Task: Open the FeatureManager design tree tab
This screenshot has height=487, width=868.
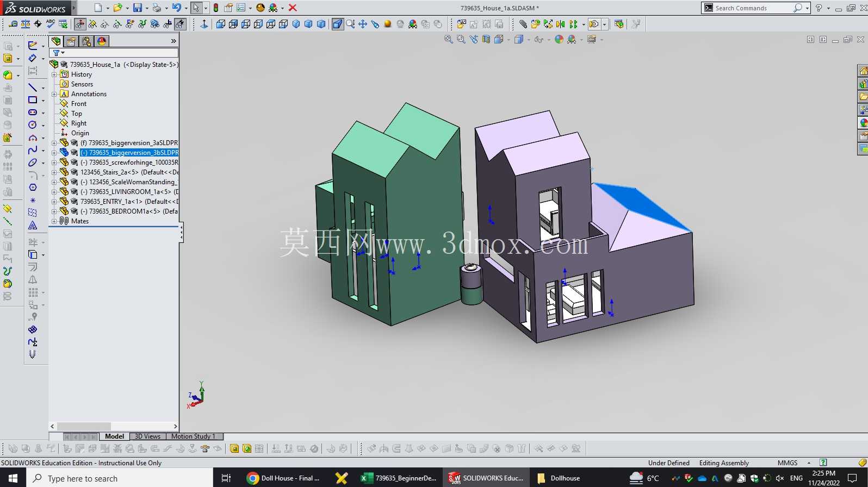Action: point(56,41)
